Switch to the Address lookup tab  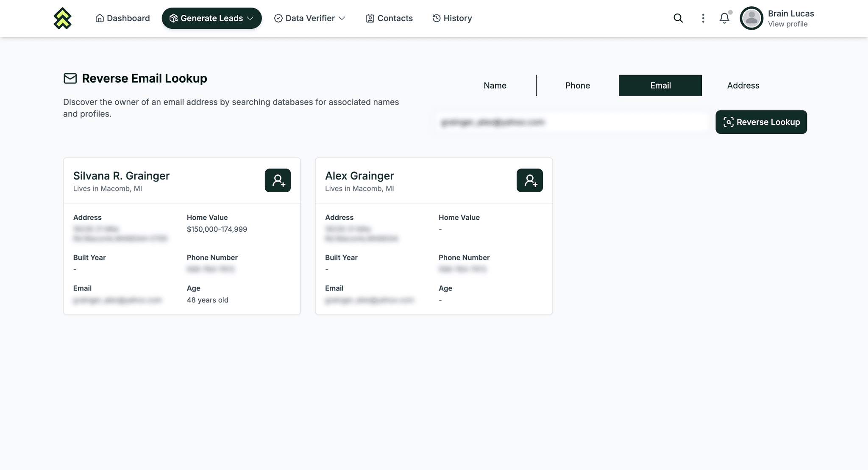(x=743, y=86)
